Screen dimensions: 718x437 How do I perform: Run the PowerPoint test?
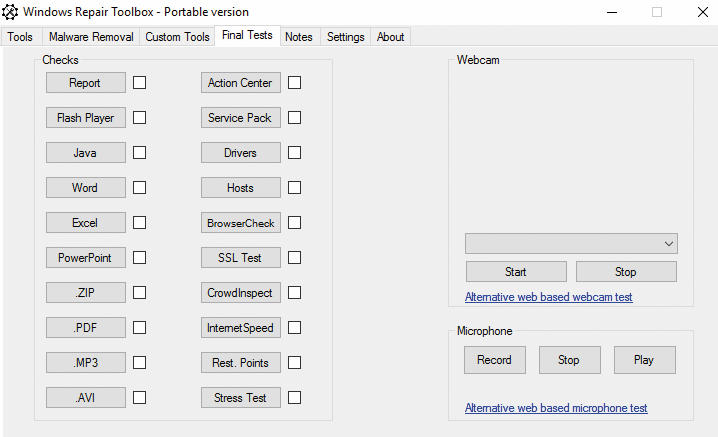pos(86,257)
